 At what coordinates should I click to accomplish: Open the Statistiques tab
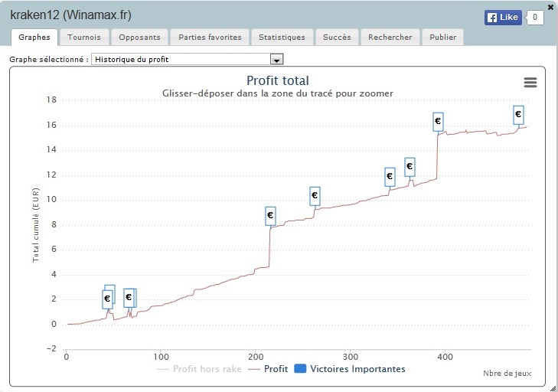click(x=282, y=38)
